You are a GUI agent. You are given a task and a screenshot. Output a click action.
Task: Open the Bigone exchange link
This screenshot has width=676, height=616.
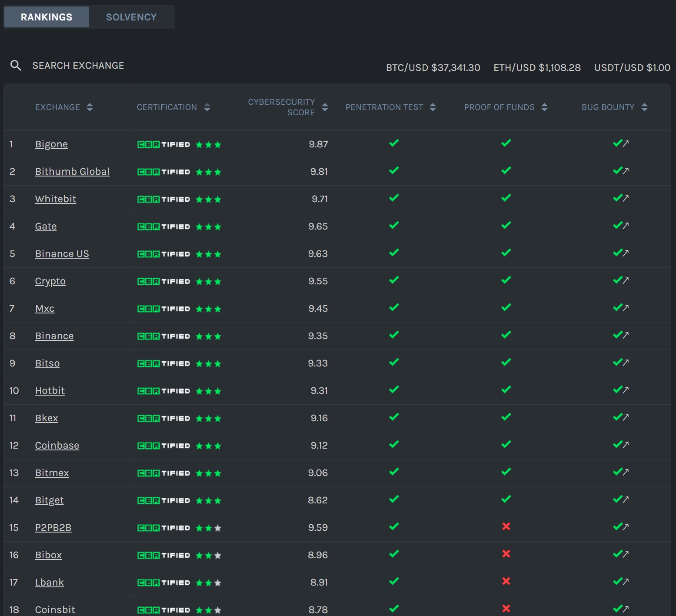[x=51, y=144]
